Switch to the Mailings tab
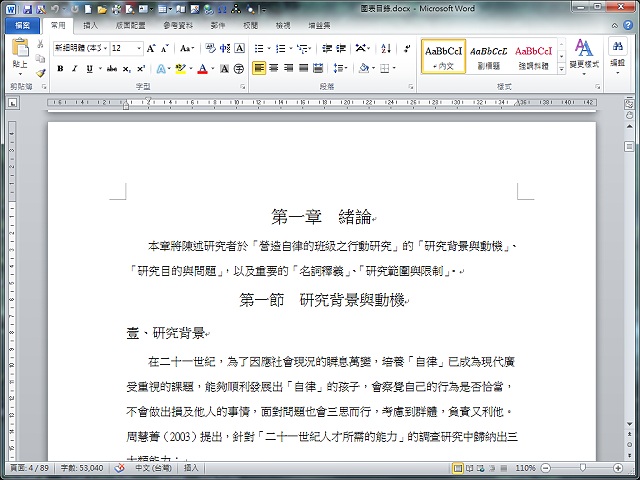 pyautogui.click(x=218, y=26)
